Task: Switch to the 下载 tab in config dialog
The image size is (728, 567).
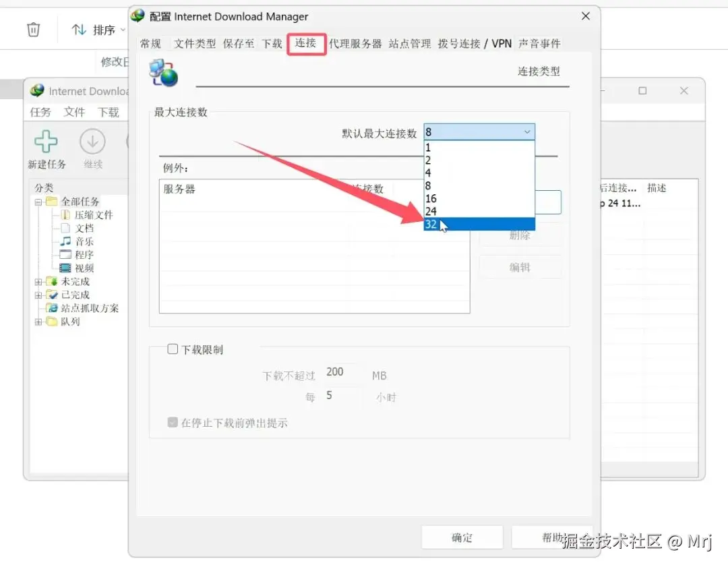Action: 272,44
